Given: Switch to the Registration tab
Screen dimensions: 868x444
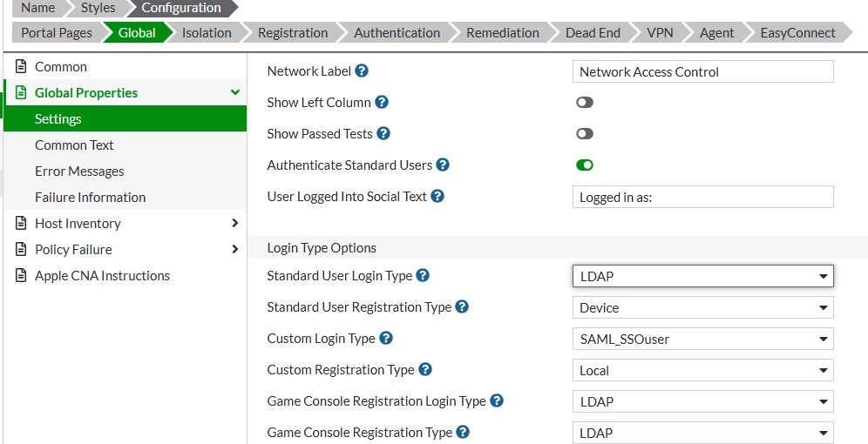Looking at the screenshot, I should coord(292,32).
